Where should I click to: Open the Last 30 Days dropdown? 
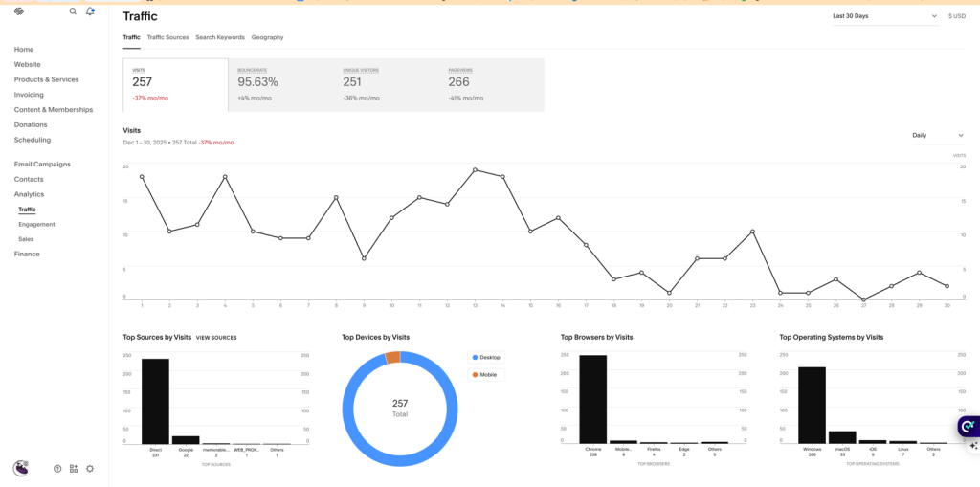click(884, 16)
